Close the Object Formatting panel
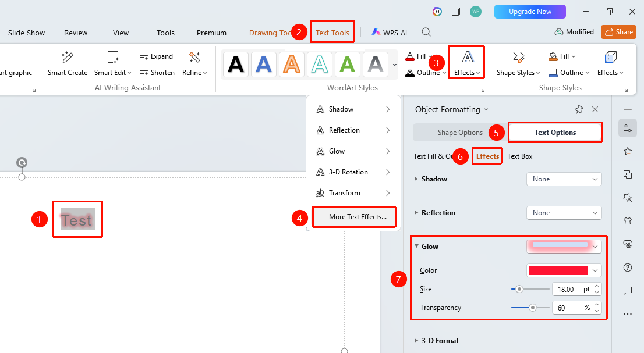Viewport: 644px width, 353px height. pos(595,109)
